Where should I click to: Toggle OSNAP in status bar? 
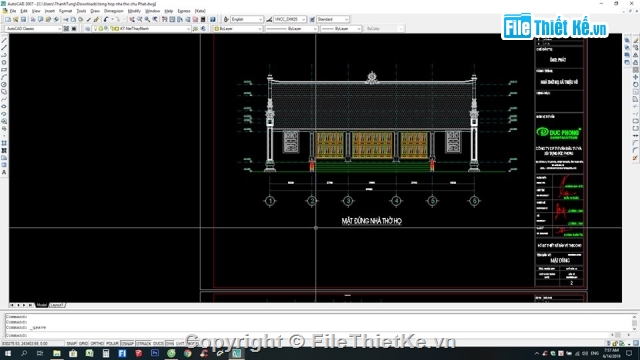pos(127,344)
